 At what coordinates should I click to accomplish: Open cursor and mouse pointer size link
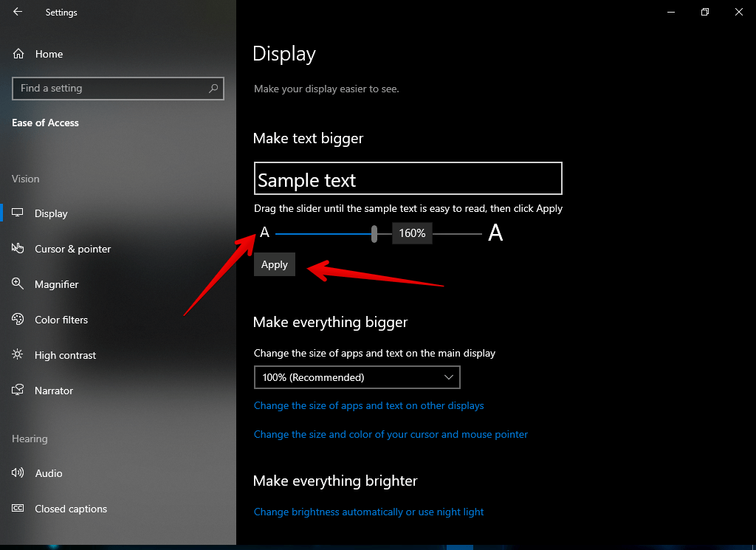tap(391, 434)
